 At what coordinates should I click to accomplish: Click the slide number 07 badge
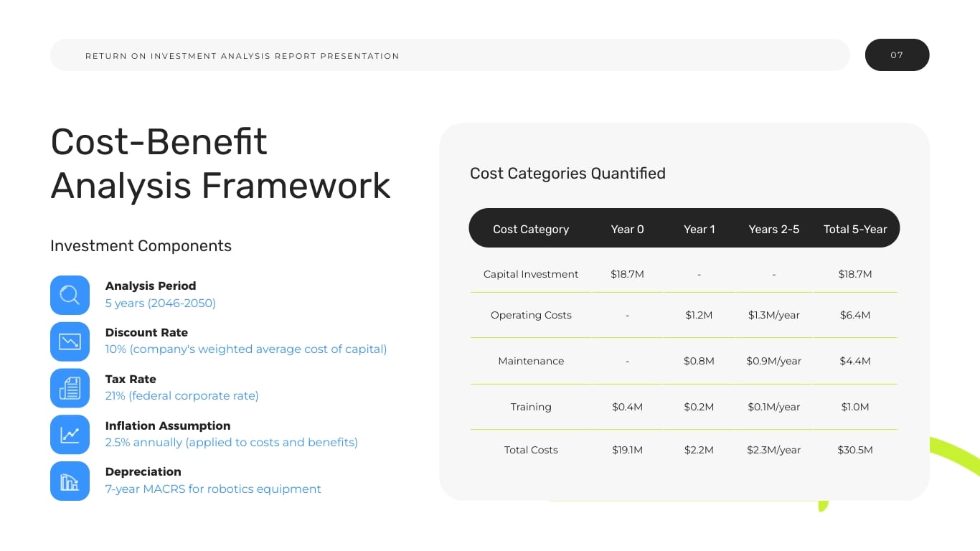click(x=897, y=55)
